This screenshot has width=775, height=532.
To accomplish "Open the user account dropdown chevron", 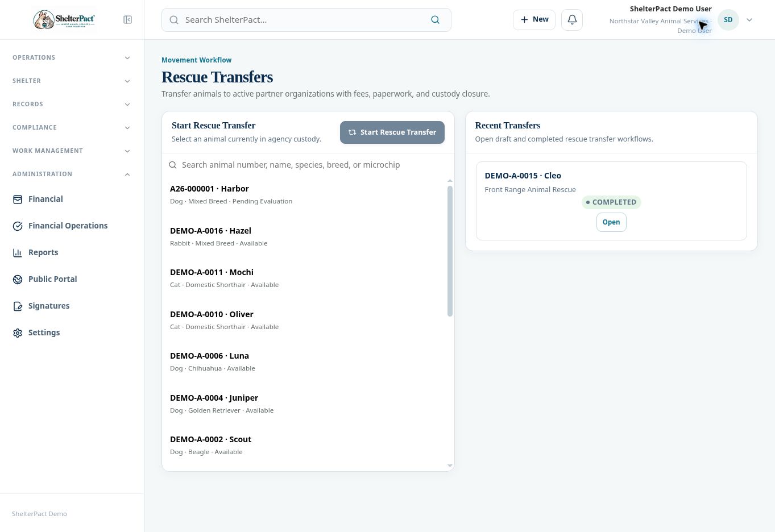I will pos(749,20).
